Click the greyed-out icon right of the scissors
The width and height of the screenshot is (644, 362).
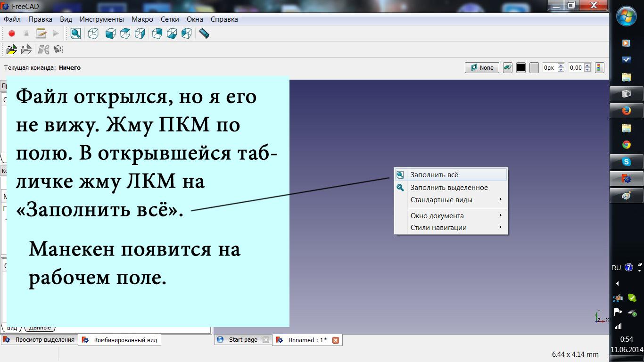click(x=58, y=49)
